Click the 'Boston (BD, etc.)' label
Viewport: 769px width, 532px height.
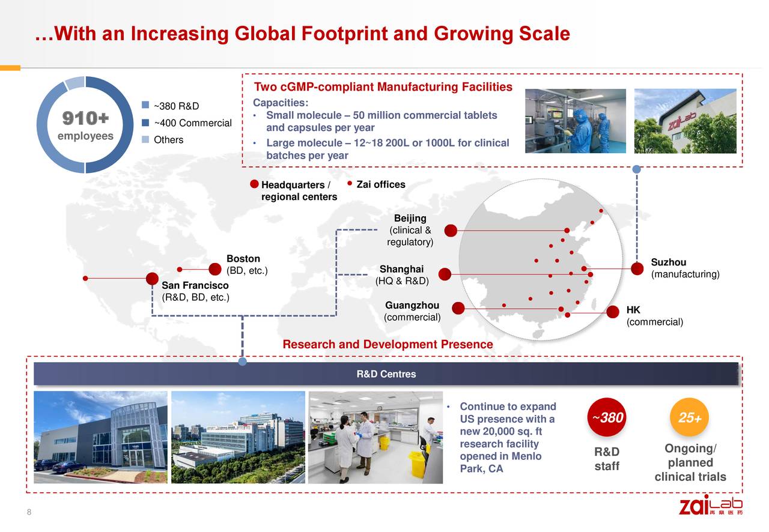coord(247,264)
